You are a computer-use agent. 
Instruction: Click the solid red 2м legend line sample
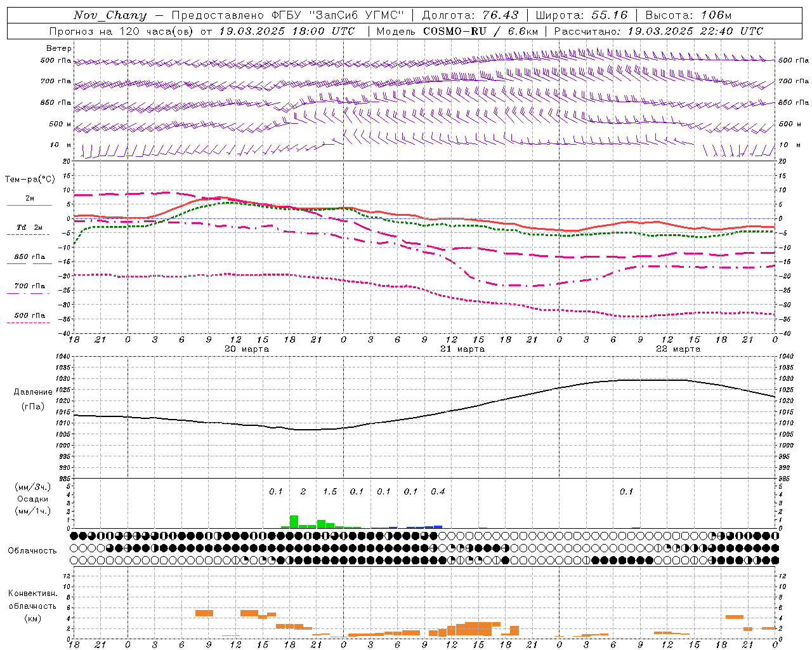29,206
